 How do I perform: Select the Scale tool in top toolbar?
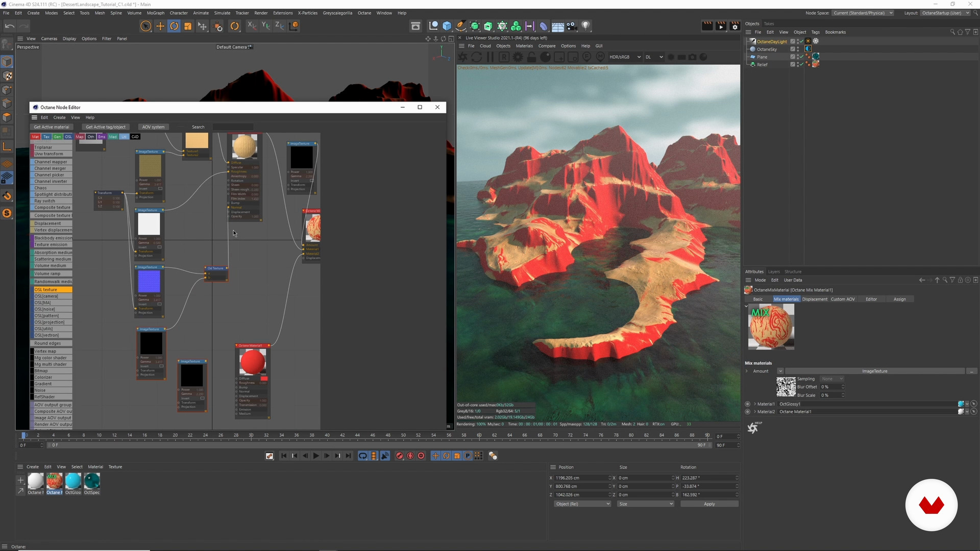click(x=188, y=26)
